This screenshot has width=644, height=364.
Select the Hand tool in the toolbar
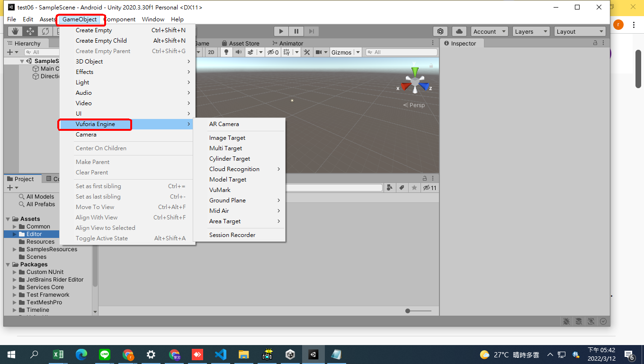pos(15,31)
